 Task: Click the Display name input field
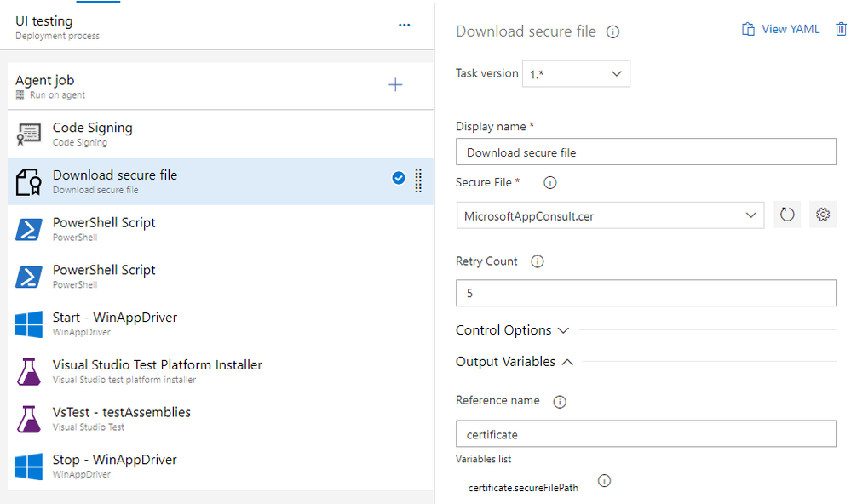646,152
